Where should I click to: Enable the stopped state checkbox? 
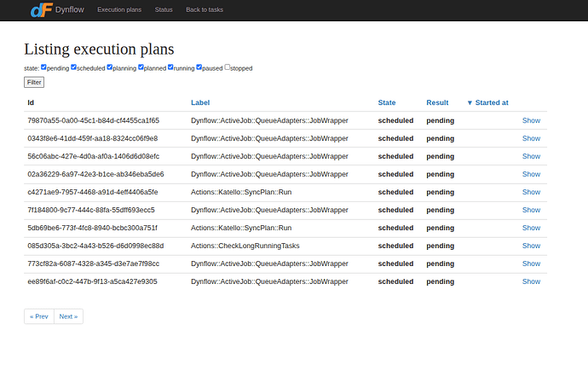coord(228,67)
